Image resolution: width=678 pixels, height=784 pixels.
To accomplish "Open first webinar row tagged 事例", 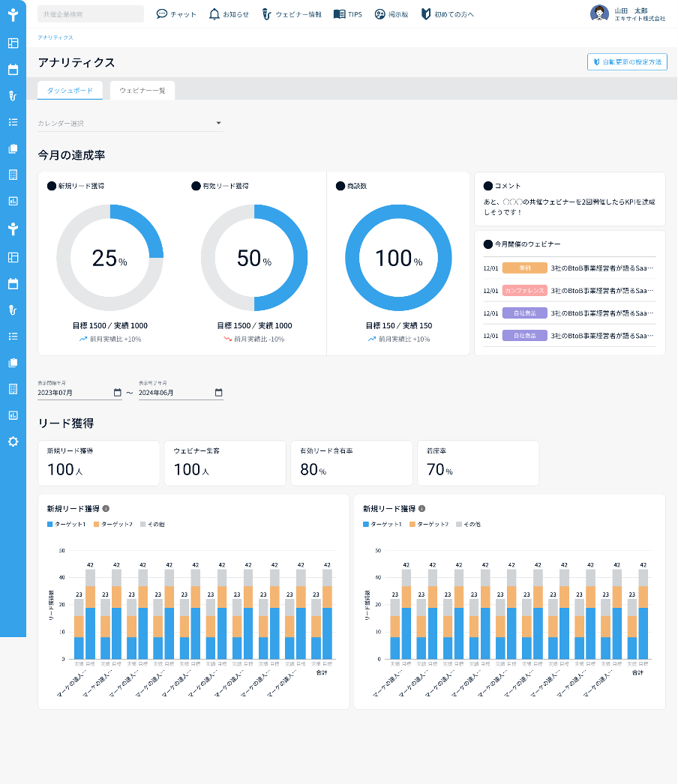I will [569, 268].
